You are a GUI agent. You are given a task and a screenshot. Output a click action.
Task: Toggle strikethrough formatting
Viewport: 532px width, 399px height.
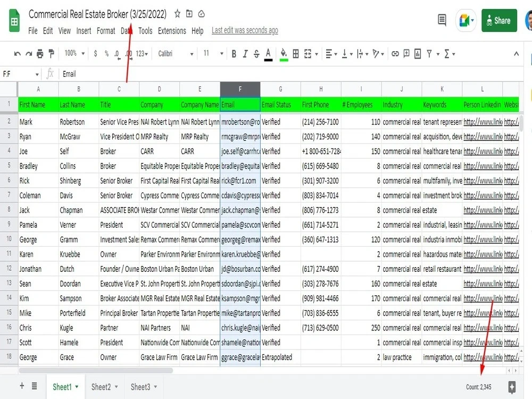pos(256,54)
